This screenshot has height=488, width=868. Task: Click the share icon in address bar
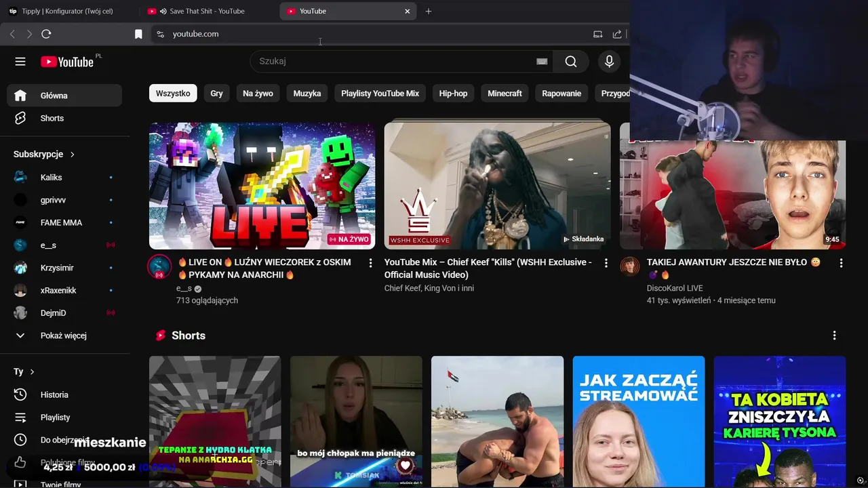click(617, 34)
